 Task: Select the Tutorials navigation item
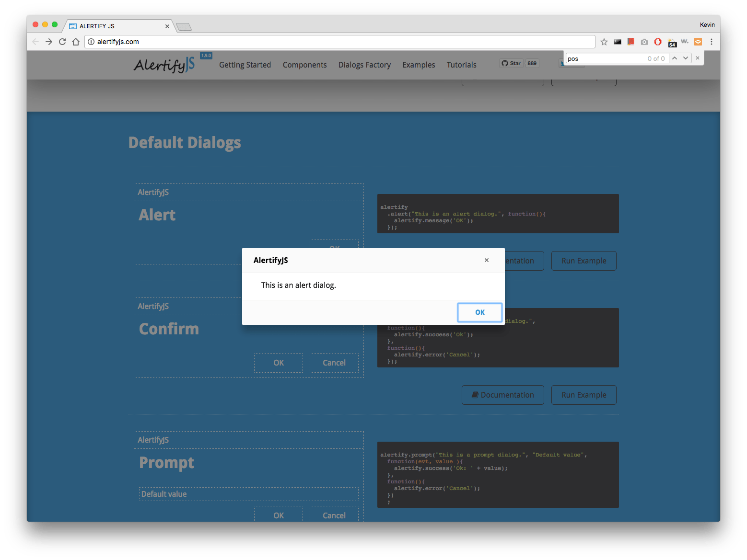[461, 65]
